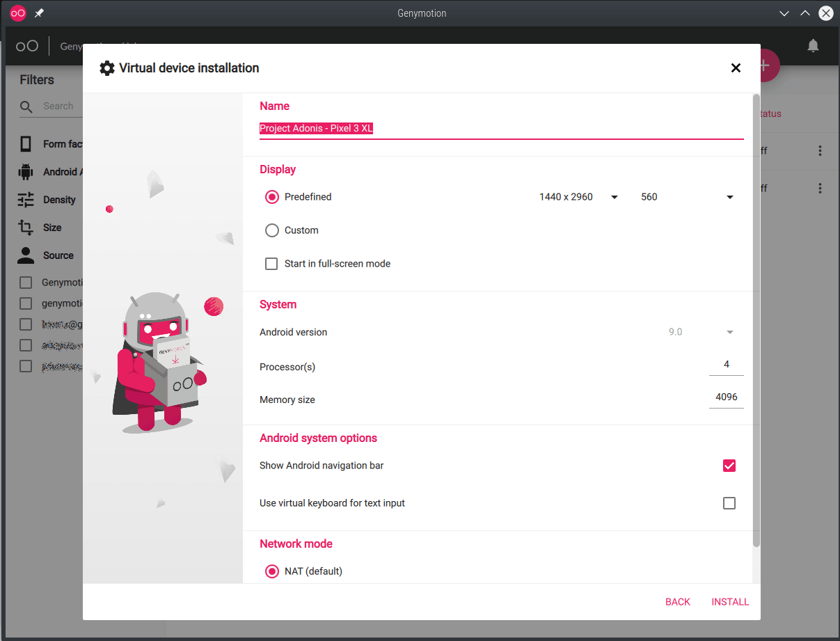Viewport: 840px width, 641px height.
Task: Click the notification bell icon
Action: click(813, 46)
